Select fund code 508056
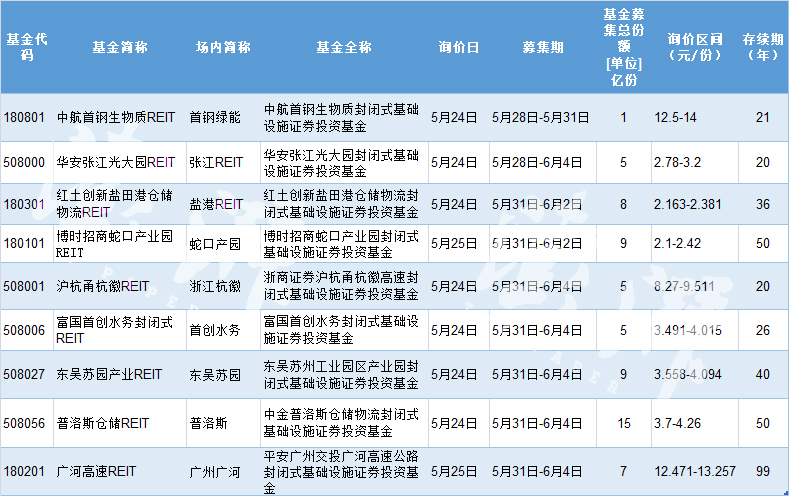Viewport: 789px width, 496px height. tap(24, 423)
